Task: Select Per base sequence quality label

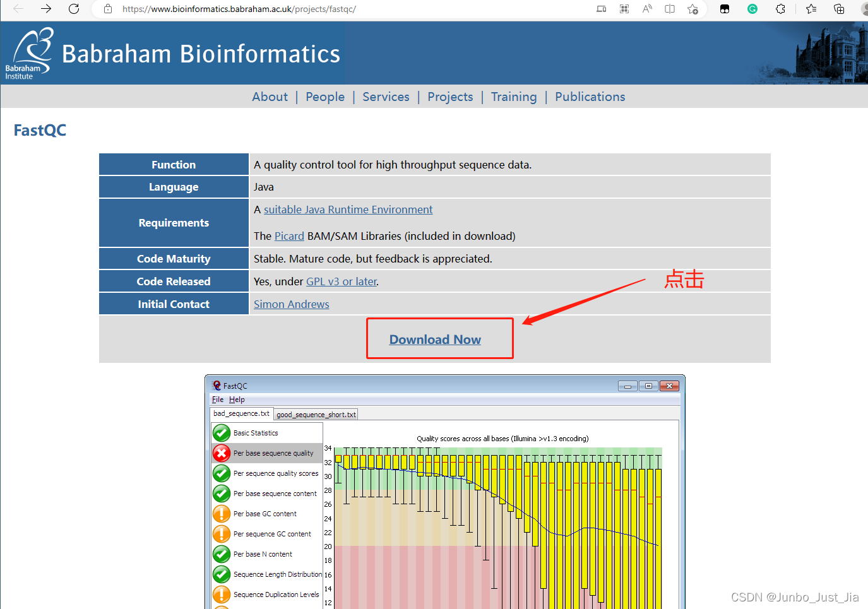Action: tap(273, 453)
